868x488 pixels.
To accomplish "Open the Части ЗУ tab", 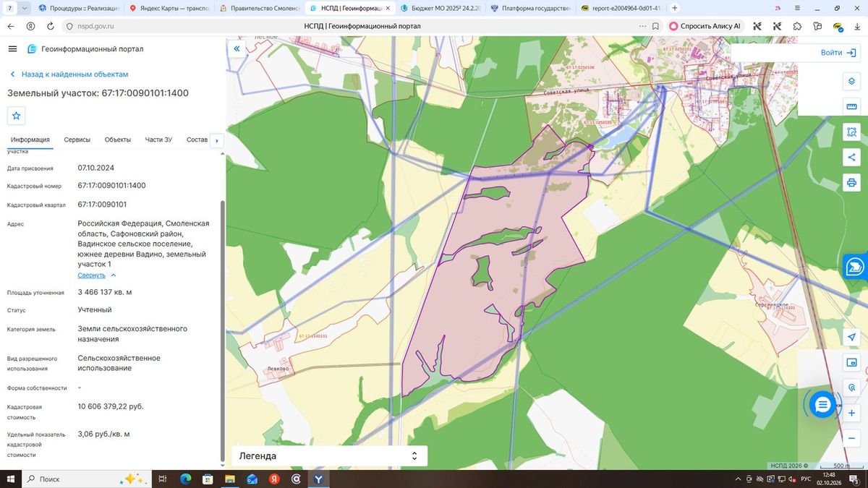I will (158, 140).
